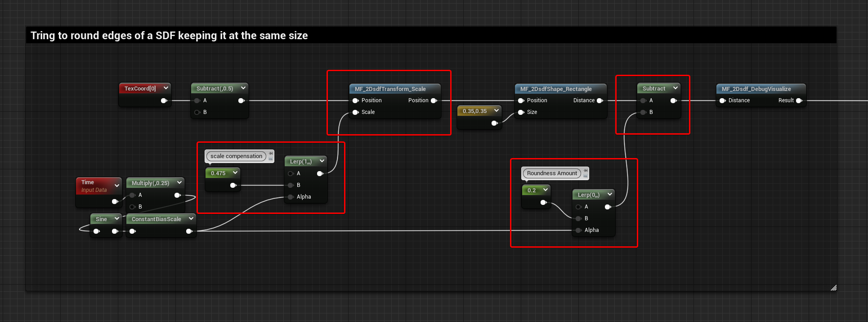Click the scale compensation comment label
The image size is (868, 322).
click(x=236, y=156)
